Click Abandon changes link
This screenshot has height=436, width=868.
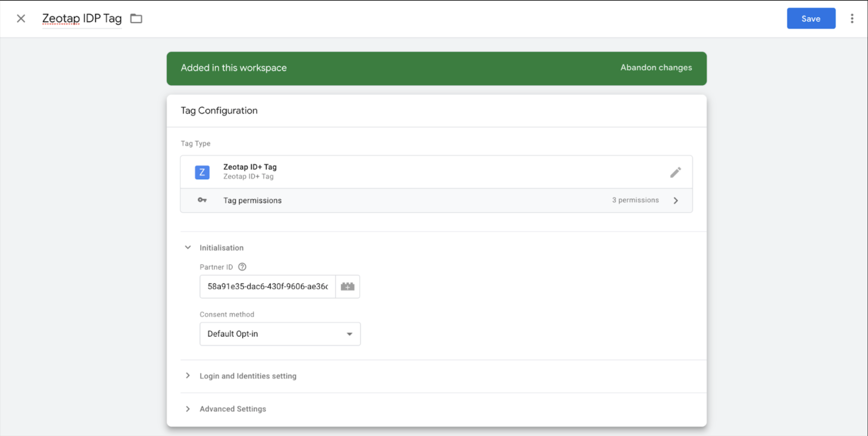(x=656, y=67)
